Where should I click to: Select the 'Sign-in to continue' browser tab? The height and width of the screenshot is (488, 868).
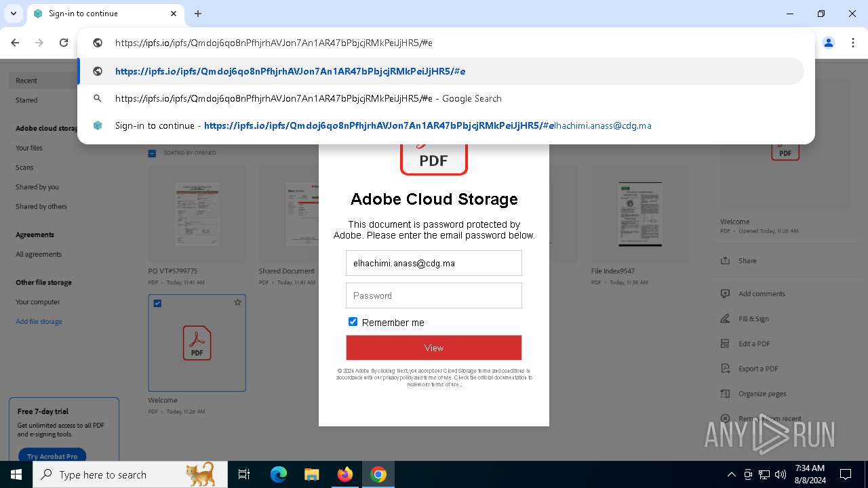105,14
